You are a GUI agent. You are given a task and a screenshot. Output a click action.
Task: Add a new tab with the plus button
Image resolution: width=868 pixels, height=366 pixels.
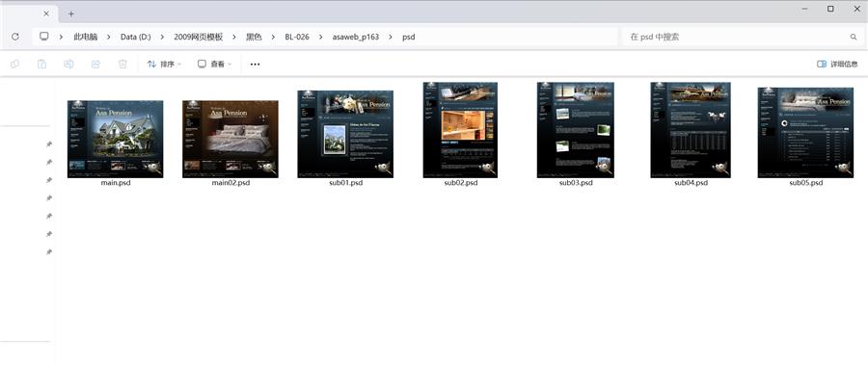pos(70,13)
